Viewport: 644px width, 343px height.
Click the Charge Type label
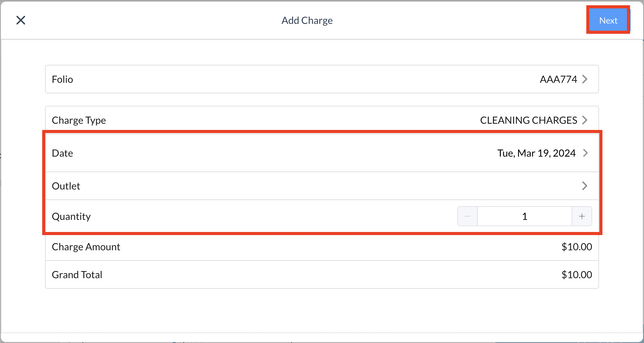pyautogui.click(x=79, y=120)
